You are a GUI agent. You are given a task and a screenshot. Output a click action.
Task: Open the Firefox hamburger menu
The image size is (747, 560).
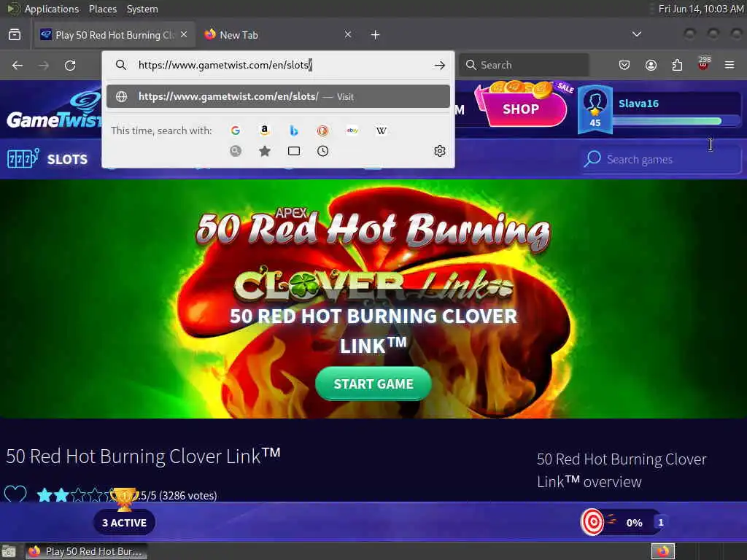coord(729,65)
